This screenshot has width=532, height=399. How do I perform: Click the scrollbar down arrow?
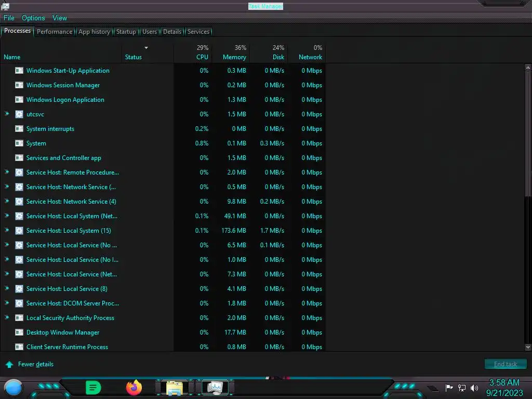[528, 347]
